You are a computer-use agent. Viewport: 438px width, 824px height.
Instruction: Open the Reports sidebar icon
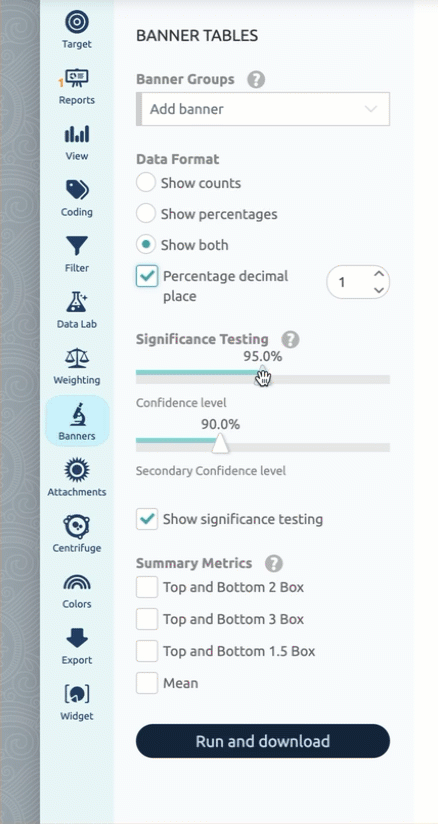(x=77, y=79)
